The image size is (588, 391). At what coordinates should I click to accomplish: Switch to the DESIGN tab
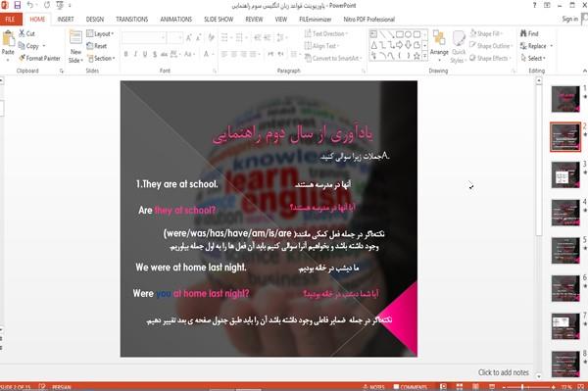click(x=95, y=20)
